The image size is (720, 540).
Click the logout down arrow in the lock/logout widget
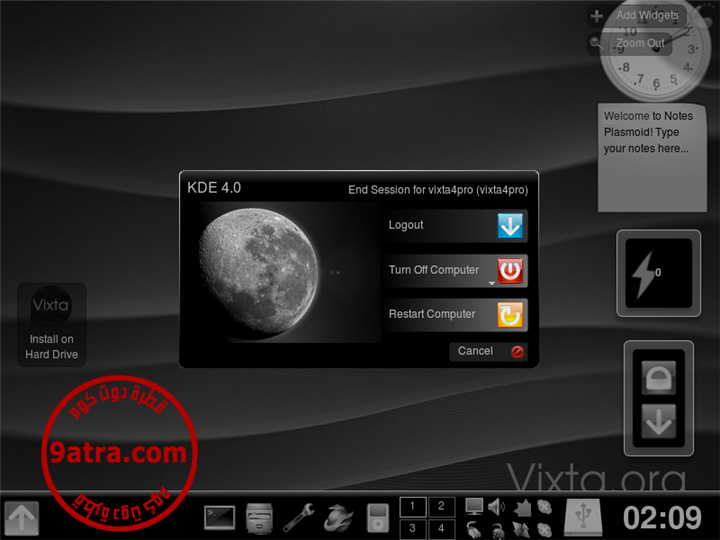[x=658, y=421]
